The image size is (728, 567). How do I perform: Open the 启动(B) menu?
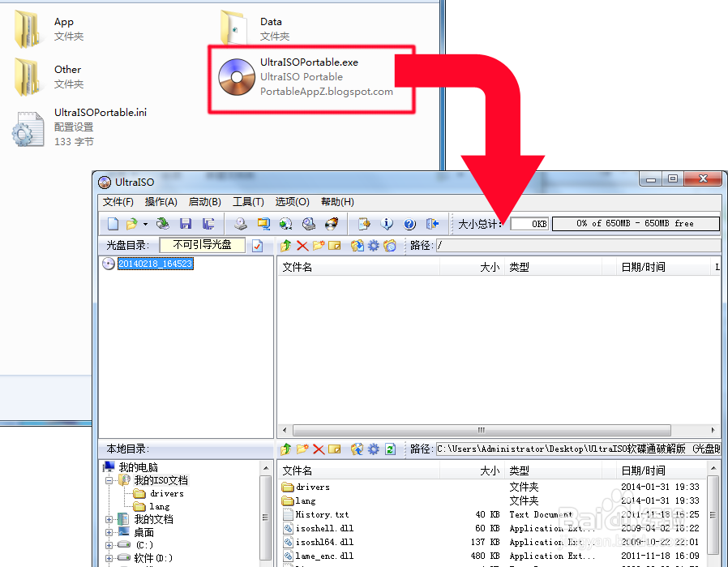(205, 202)
